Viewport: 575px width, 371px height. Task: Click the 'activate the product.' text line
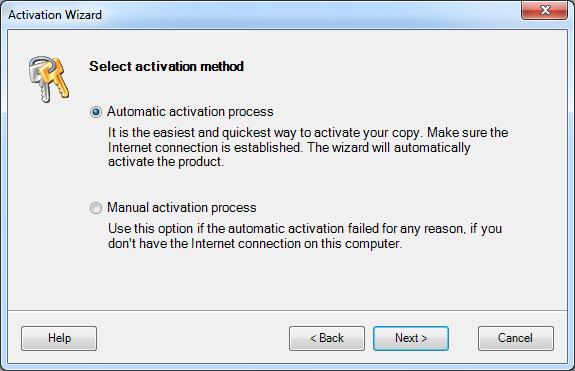coord(166,162)
